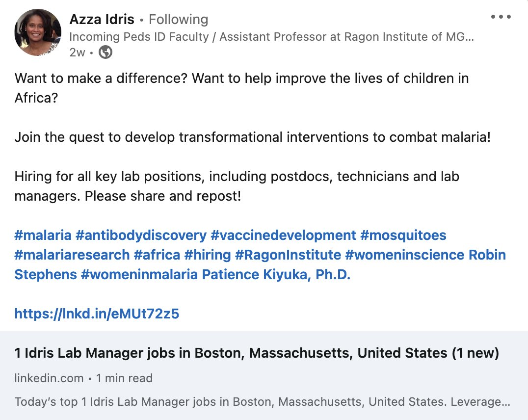
Task: Click the Following status label
Action: pyautogui.click(x=178, y=20)
